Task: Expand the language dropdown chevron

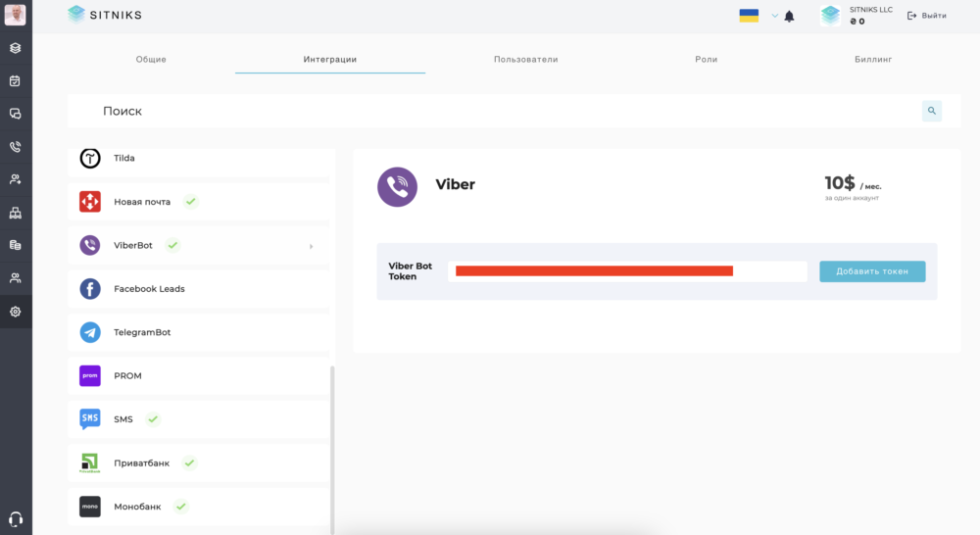Action: pyautogui.click(x=774, y=16)
